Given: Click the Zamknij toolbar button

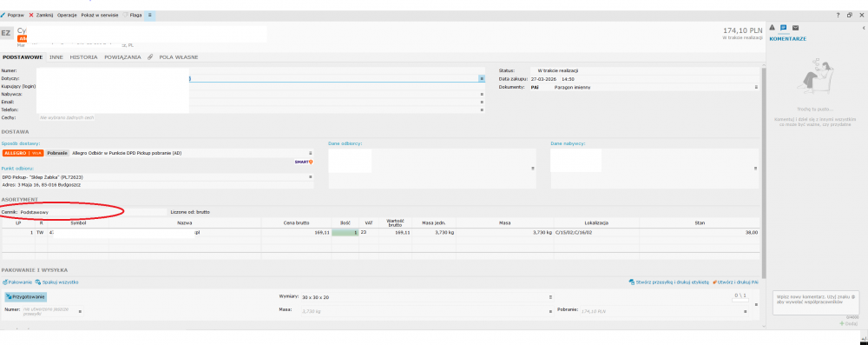Looking at the screenshot, I should (x=41, y=15).
